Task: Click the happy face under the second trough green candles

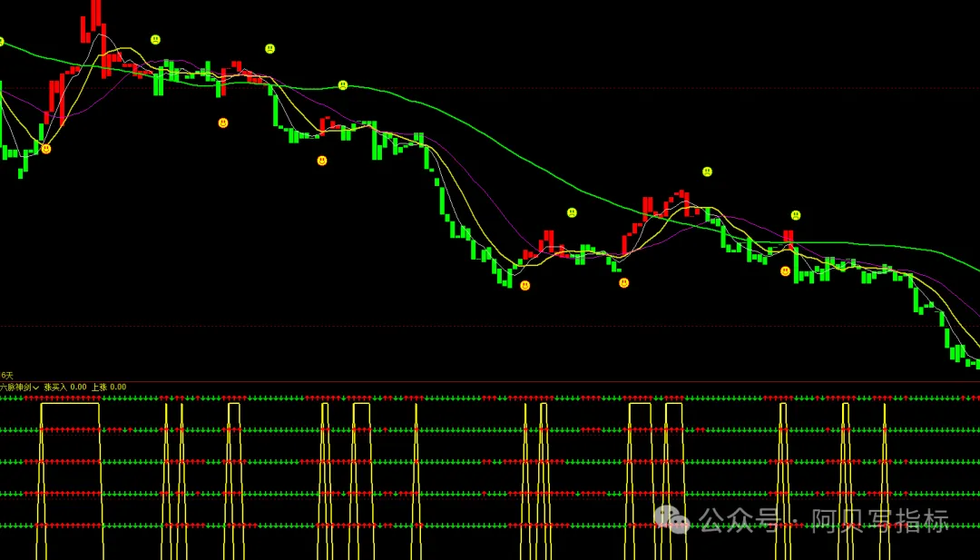Action: point(623,283)
